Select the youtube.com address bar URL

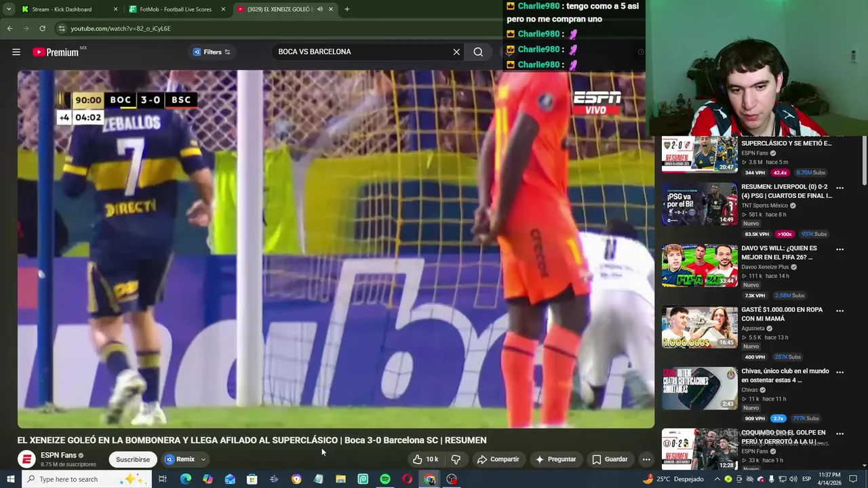[121, 28]
